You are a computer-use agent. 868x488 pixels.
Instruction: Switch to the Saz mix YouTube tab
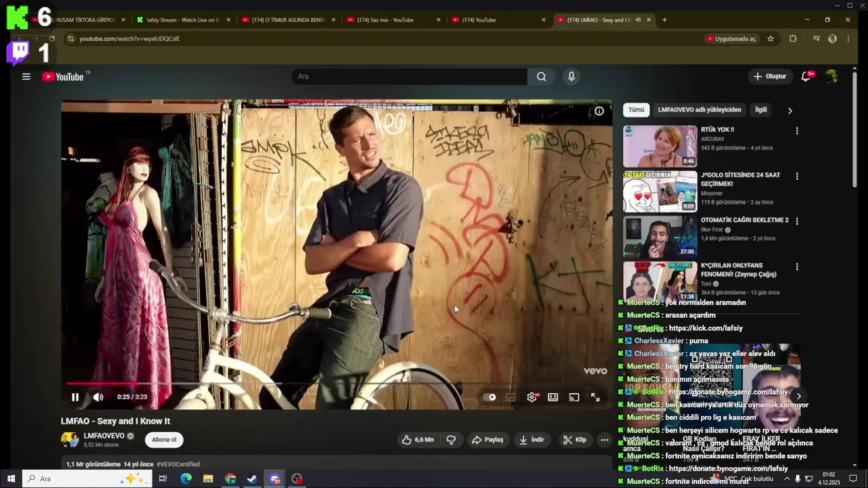coord(393,20)
